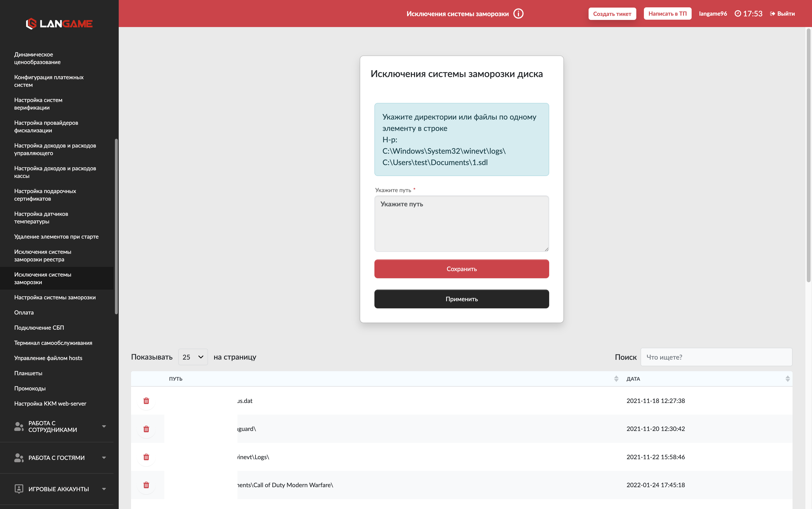The width and height of the screenshot is (812, 509).
Task: Open Настройка системы заморозки menu item
Action: coord(55,297)
